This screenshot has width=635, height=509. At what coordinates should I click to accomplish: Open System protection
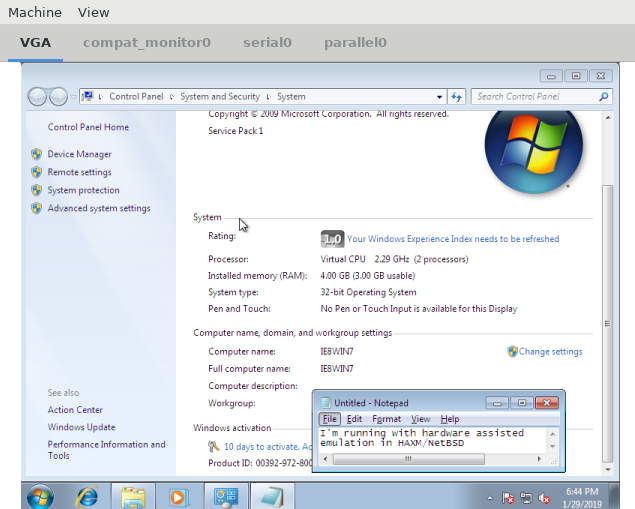[83, 190]
